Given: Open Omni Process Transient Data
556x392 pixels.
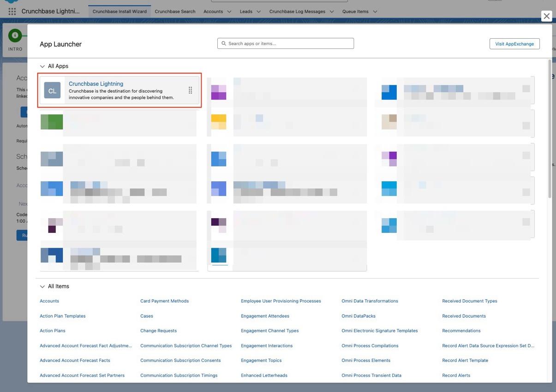Looking at the screenshot, I should point(371,375).
